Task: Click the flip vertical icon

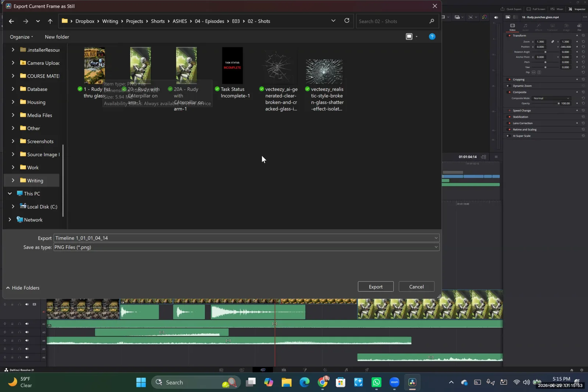Action: click(539, 72)
